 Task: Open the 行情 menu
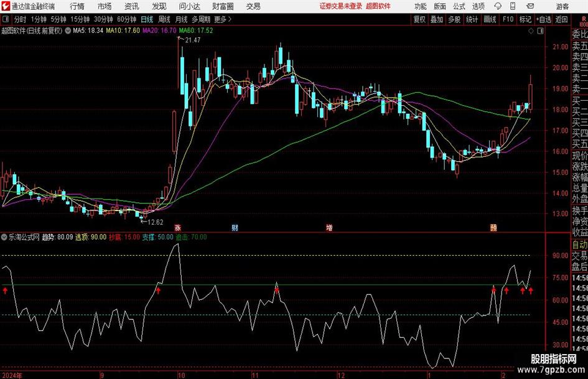(77, 6)
